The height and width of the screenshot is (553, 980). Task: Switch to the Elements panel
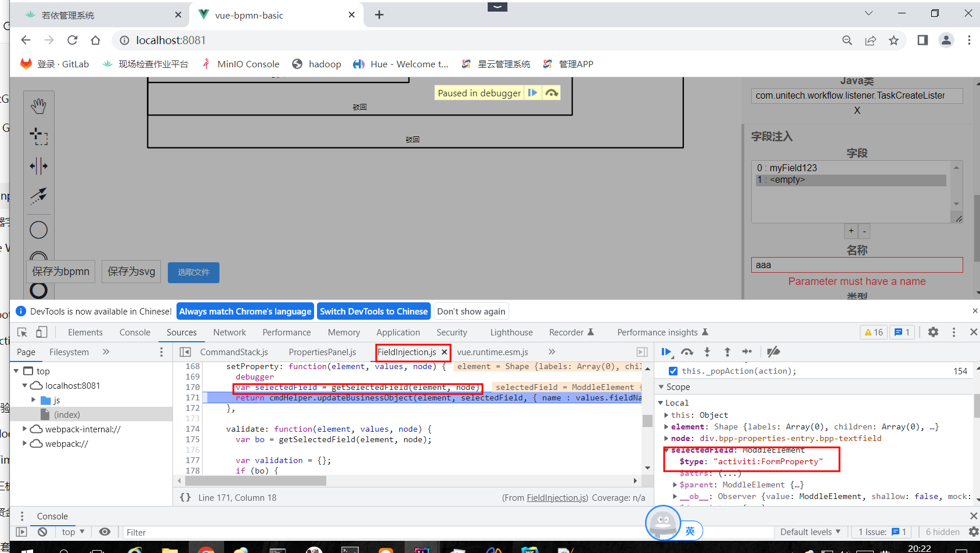[85, 332]
